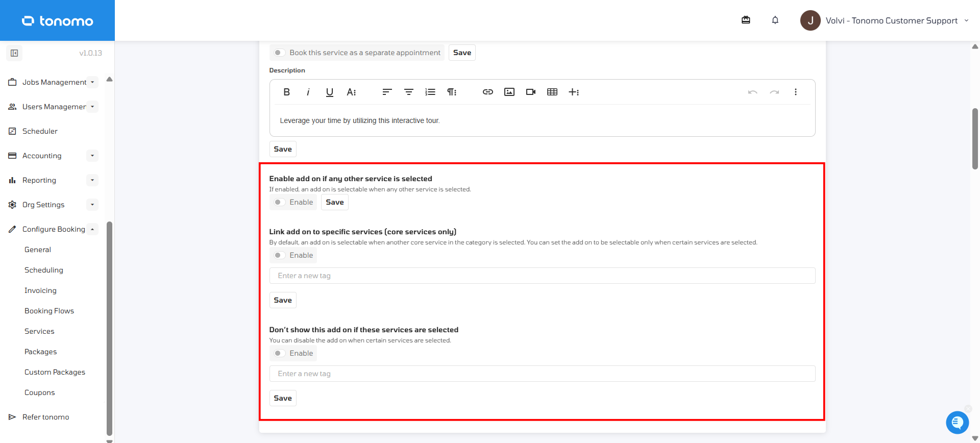
Task: Expand the Reporting submenu arrow
Action: pos(92,180)
